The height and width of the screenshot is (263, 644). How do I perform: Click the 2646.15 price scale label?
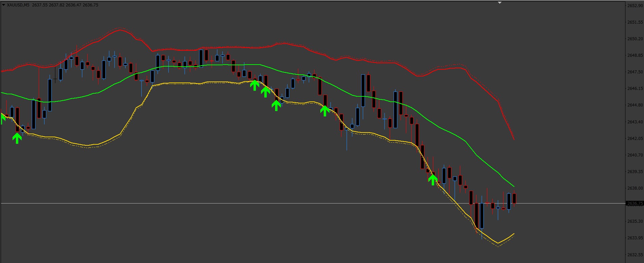tap(635, 89)
